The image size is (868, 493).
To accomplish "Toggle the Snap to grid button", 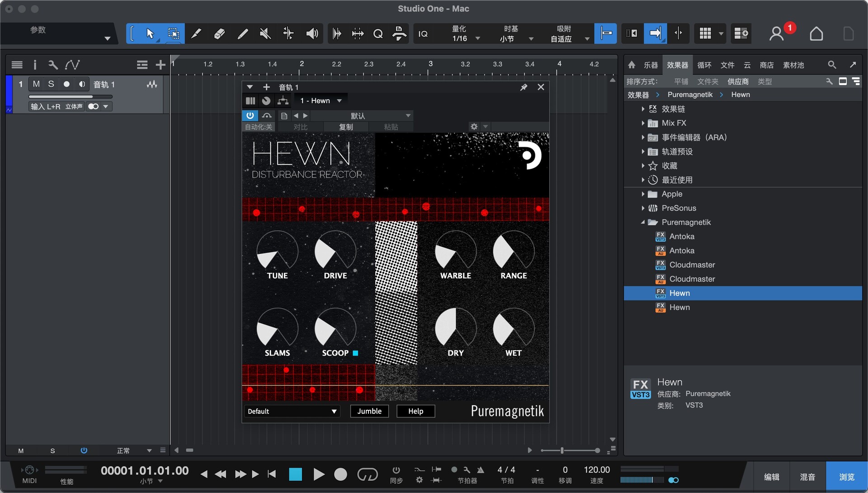I will [x=606, y=33].
